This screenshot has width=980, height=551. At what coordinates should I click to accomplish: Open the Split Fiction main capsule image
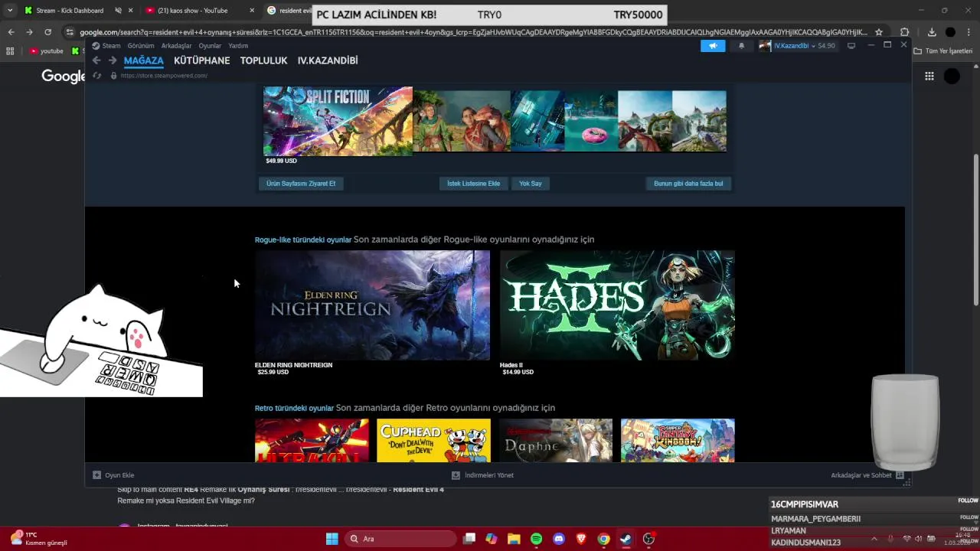338,121
